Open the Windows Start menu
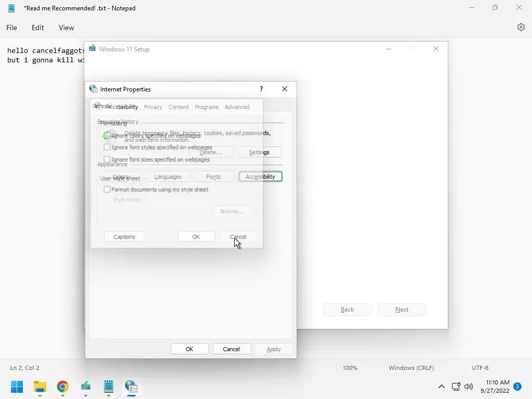 (17, 387)
